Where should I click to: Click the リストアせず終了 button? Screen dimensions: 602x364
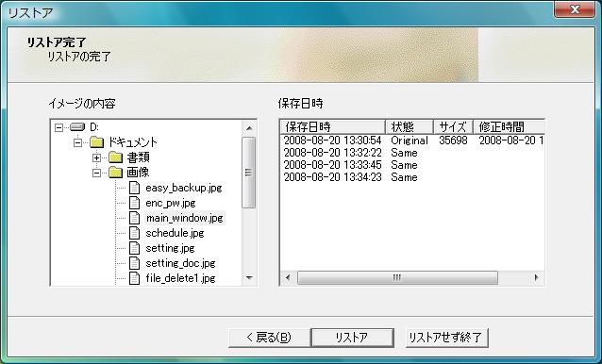coord(446,338)
